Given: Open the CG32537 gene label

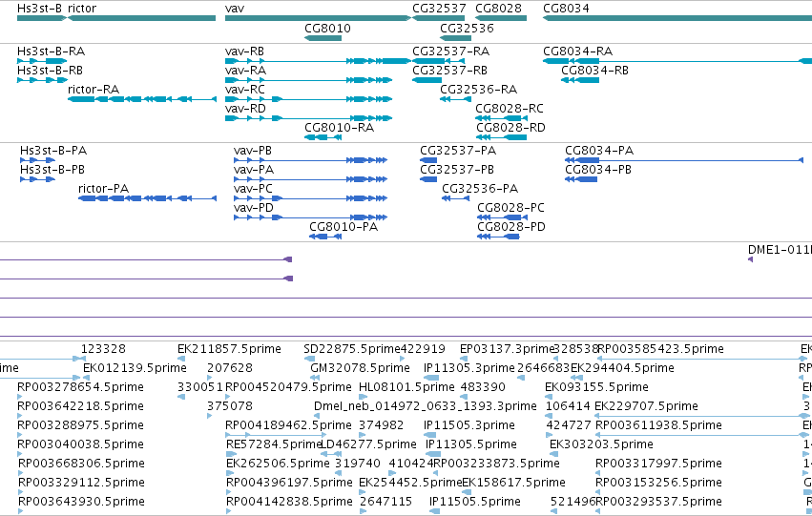Looking at the screenshot, I should coord(439,9).
